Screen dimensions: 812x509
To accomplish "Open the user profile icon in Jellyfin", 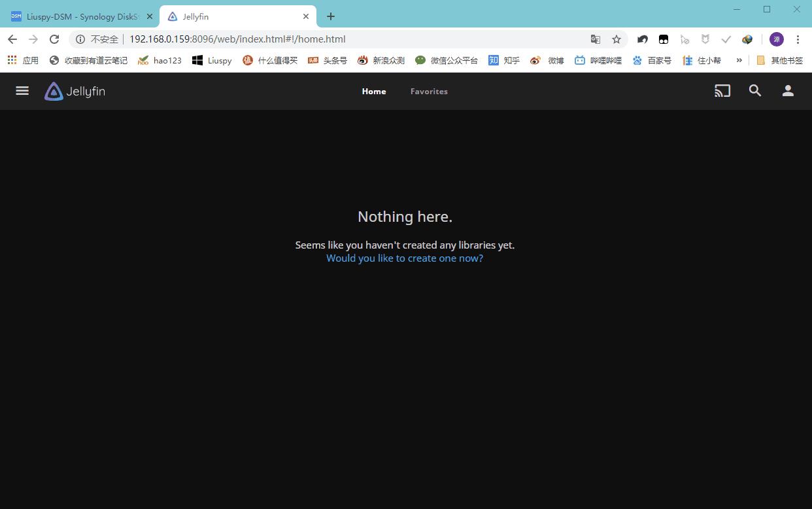I will click(788, 91).
